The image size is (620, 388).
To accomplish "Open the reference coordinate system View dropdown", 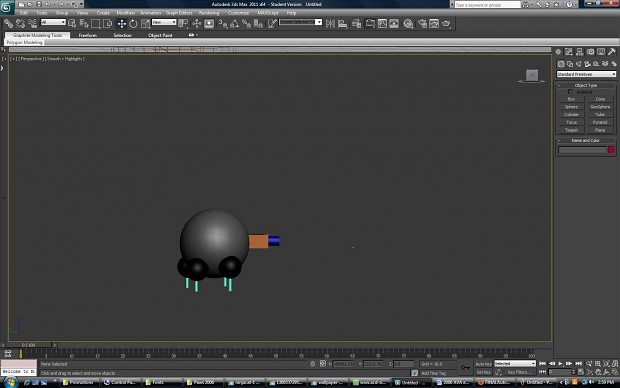I will pos(164,23).
